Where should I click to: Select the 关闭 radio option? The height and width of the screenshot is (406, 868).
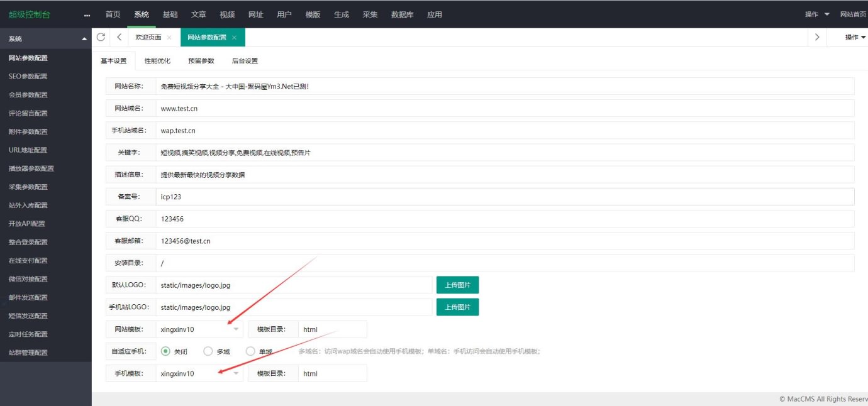coord(174,351)
